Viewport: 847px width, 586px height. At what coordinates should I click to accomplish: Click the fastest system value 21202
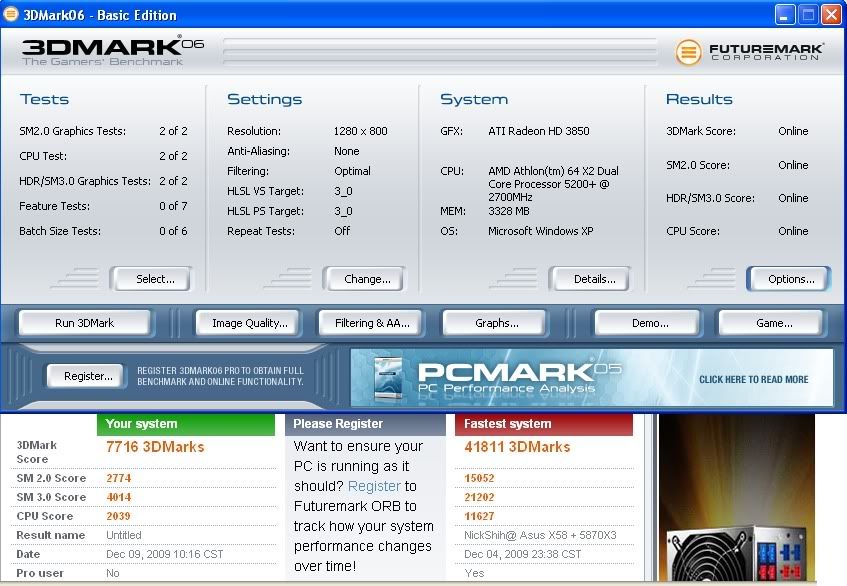tap(479, 497)
